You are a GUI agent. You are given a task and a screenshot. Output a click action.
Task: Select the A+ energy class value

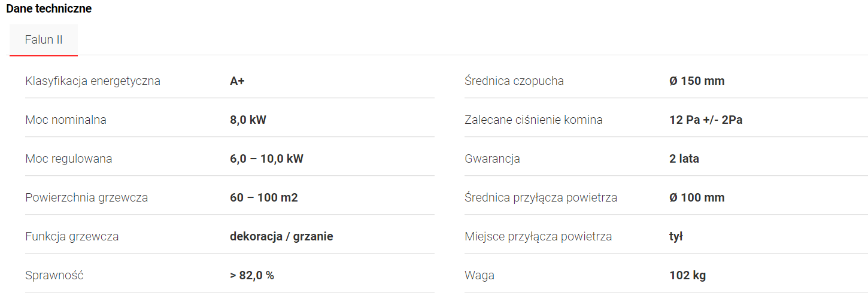point(237,81)
